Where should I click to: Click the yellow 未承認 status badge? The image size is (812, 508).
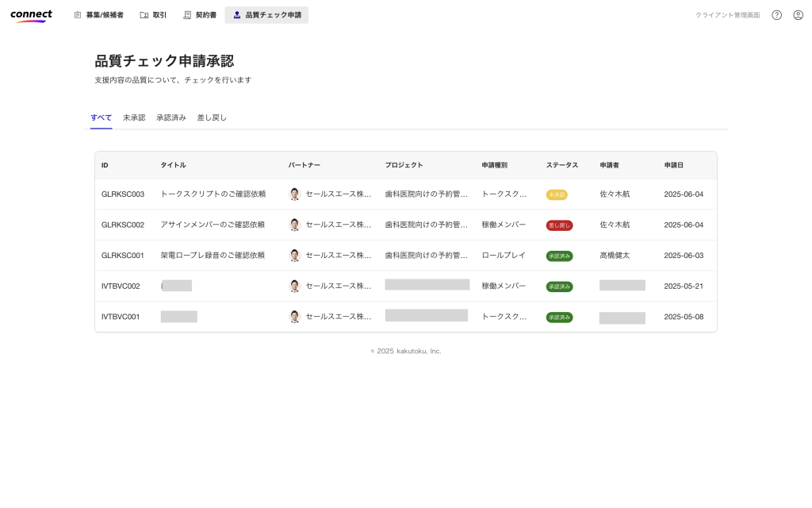(557, 194)
